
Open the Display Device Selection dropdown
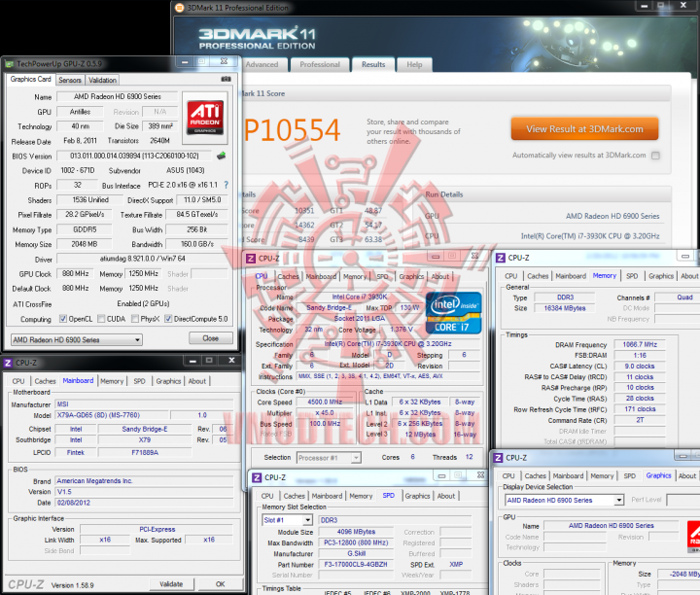pos(565,500)
